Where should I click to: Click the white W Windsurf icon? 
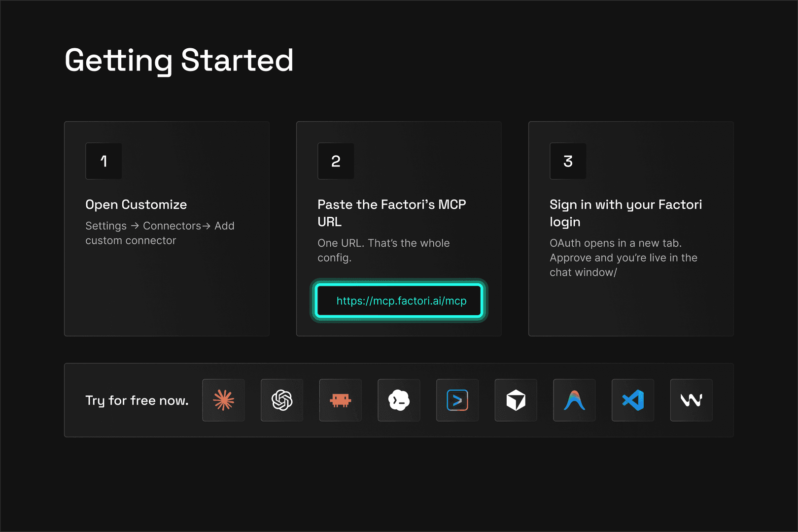click(x=692, y=400)
